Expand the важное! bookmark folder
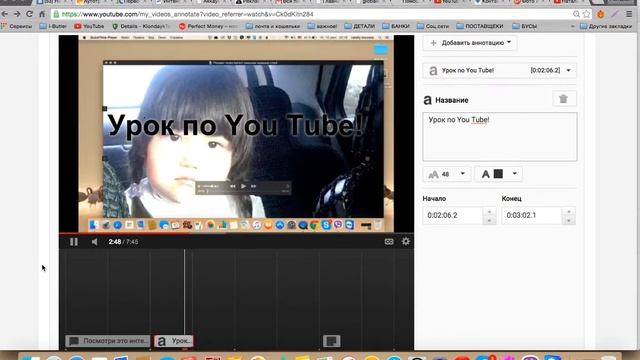The image size is (640, 360). coord(322,26)
